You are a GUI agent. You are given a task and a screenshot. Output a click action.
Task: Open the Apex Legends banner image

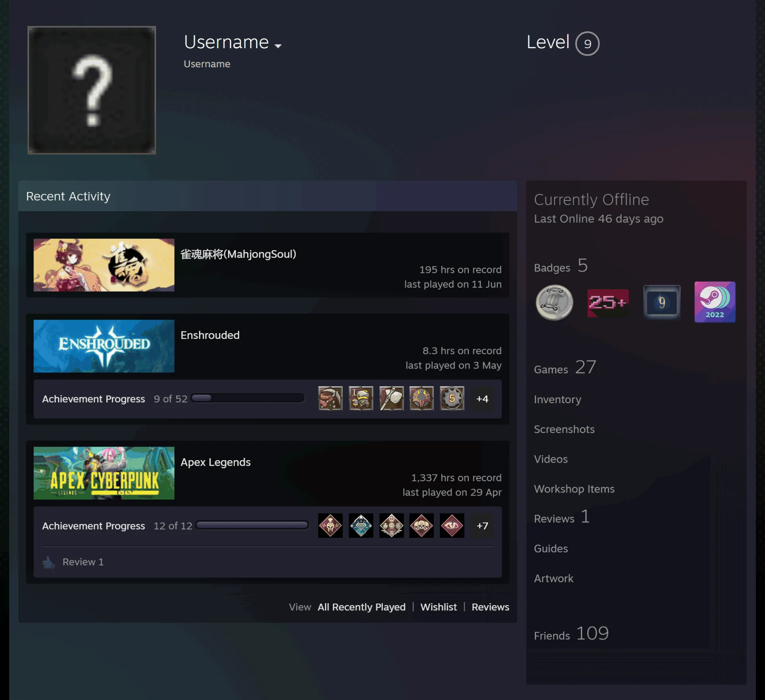pyautogui.click(x=104, y=473)
